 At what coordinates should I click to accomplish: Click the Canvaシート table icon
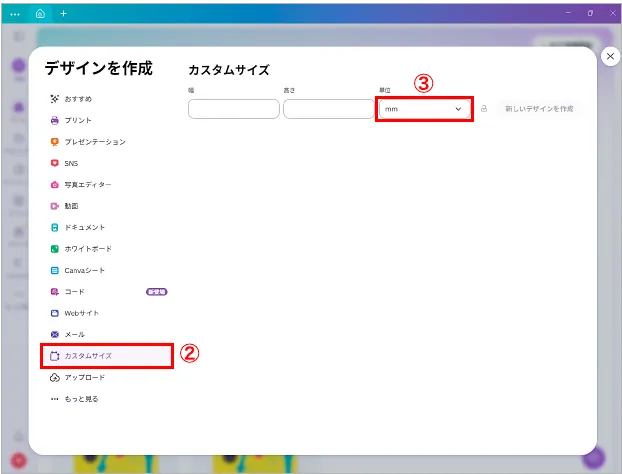pos(55,270)
